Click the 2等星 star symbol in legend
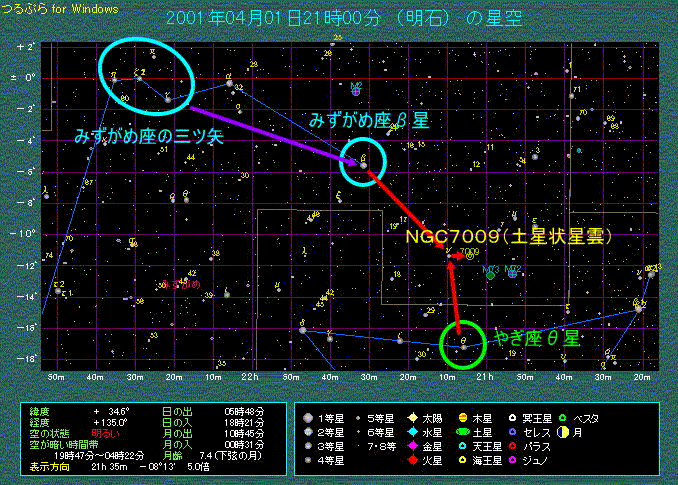 click(308, 432)
